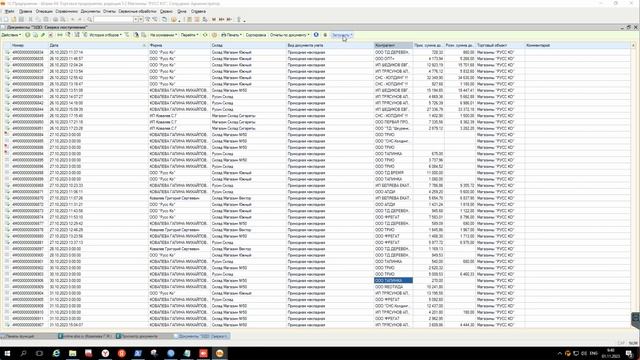Expand the На основании dropdown
The image size is (640, 360).
[x=163, y=35]
